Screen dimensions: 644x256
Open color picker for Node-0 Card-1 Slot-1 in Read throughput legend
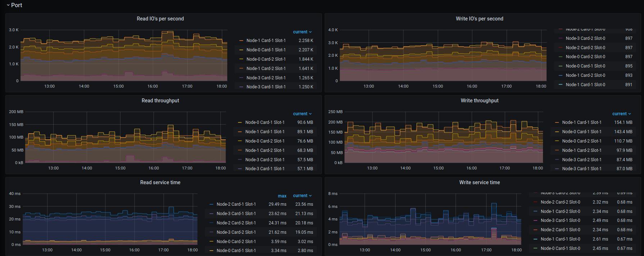point(240,123)
